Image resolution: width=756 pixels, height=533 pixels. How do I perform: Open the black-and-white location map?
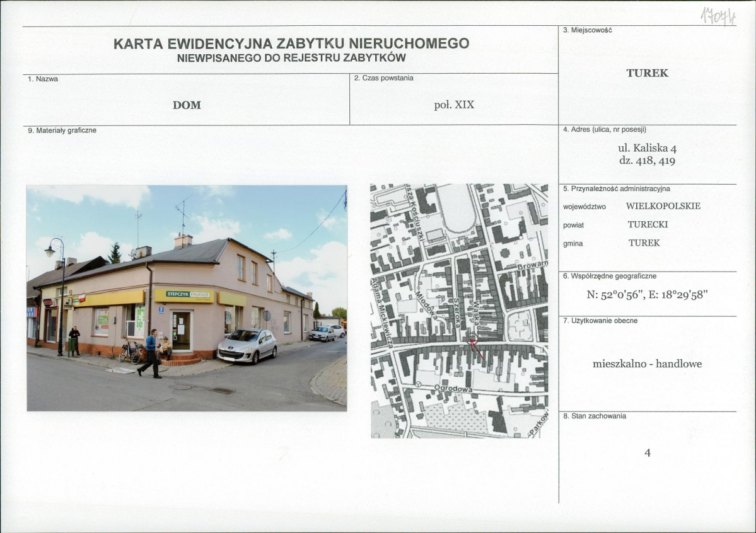(x=459, y=311)
